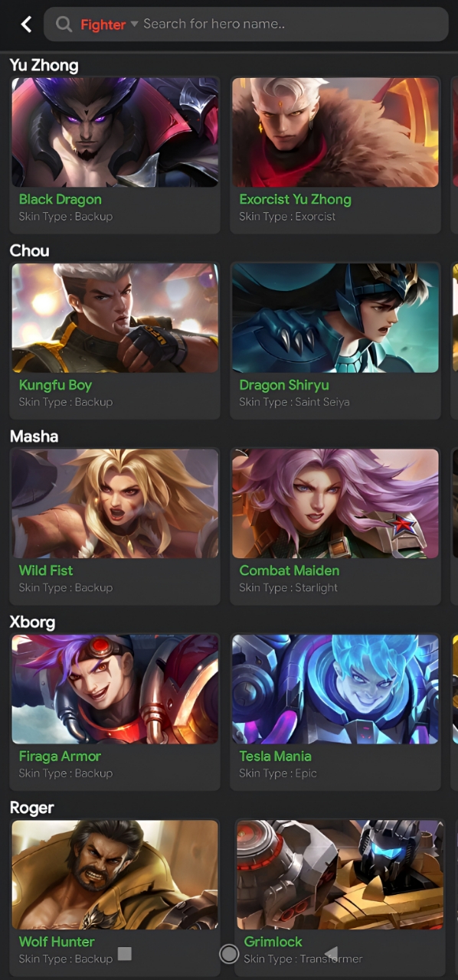
Task: Select Roger's Wolf Hunter skin image
Action: (115, 874)
